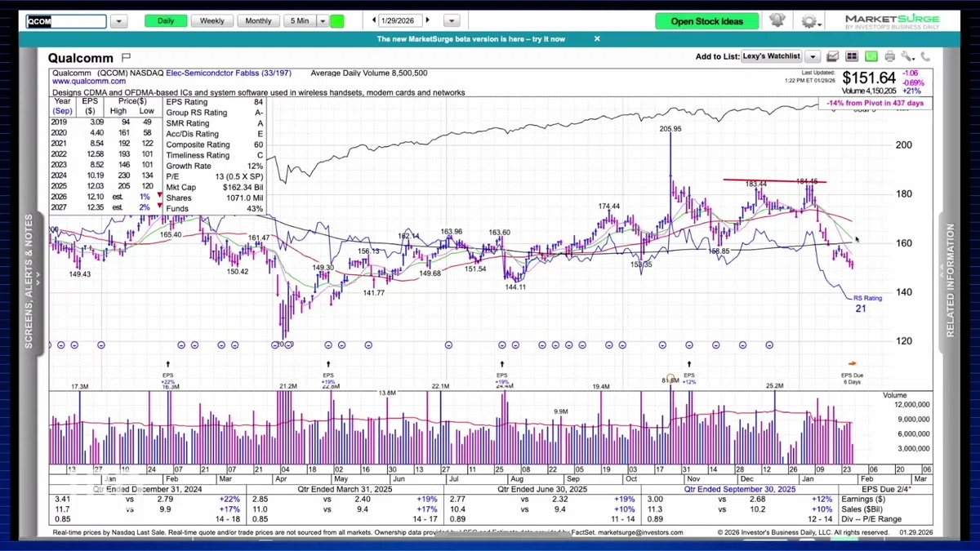This screenshot has height=551, width=980.
Task: Expand the ticker symbol history dropdown
Action: click(118, 21)
